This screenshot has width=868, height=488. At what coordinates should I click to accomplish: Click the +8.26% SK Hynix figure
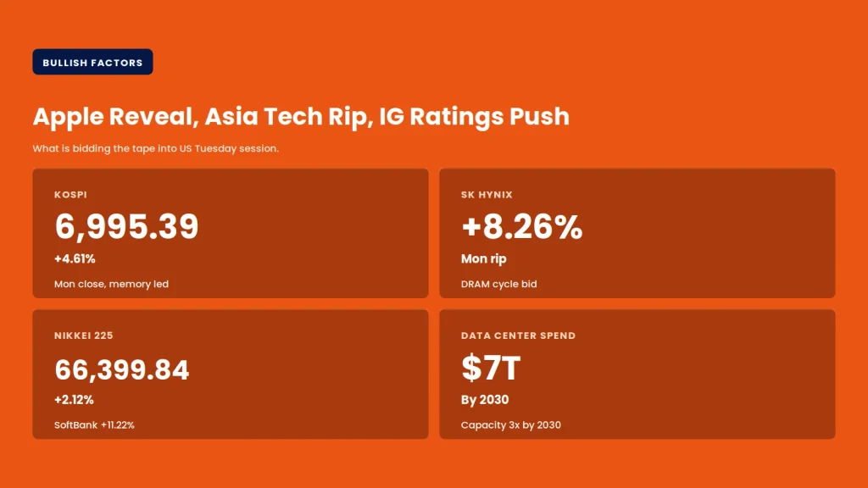(521, 227)
